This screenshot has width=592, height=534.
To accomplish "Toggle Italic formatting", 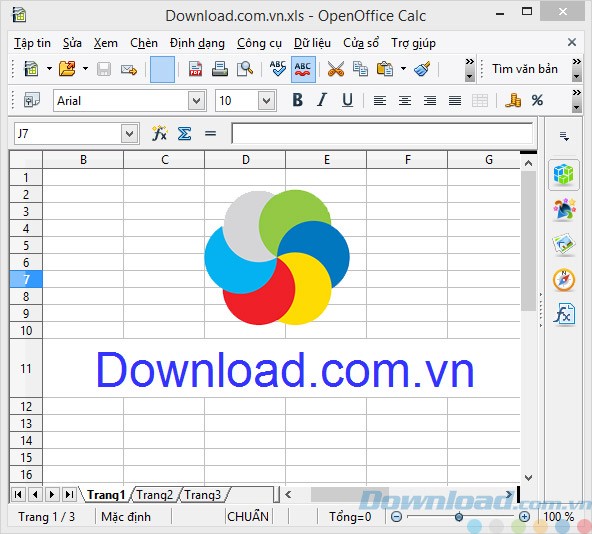I will pos(322,100).
